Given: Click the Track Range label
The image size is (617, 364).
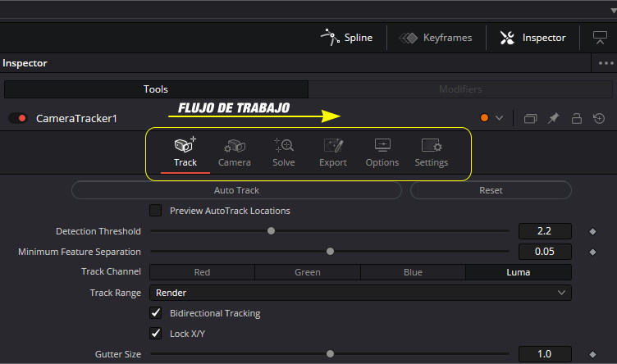Looking at the screenshot, I should coord(116,293).
